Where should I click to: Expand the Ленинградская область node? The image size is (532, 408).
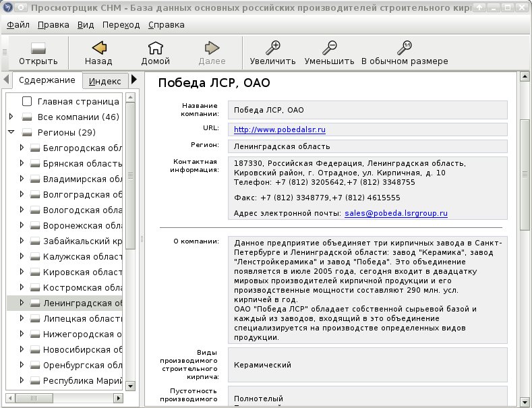tap(22, 303)
